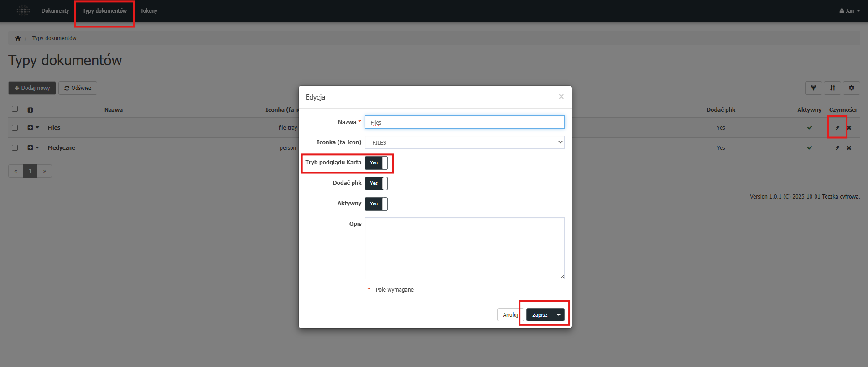868x367 pixels.
Task: Open the filter funnel tool
Action: tap(813, 88)
